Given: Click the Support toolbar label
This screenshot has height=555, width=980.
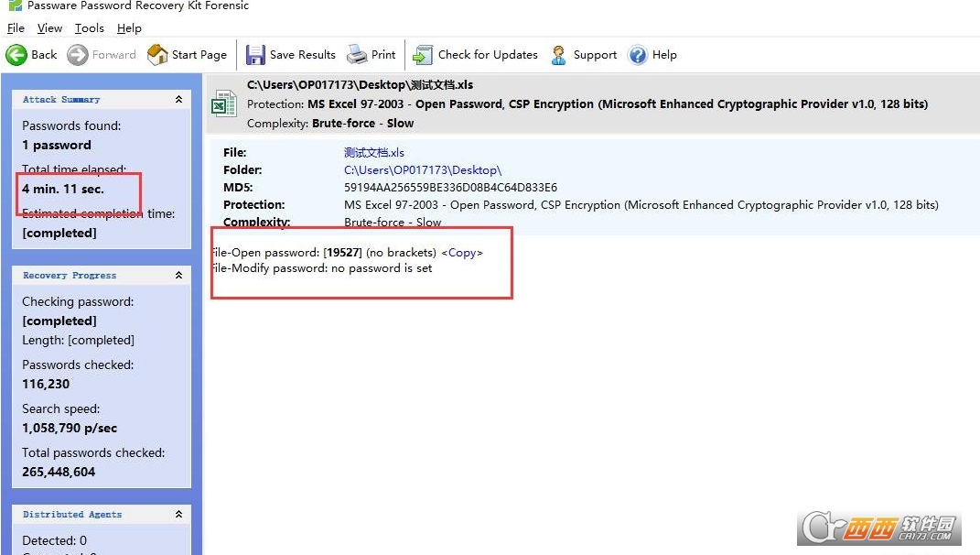Looking at the screenshot, I should 595,54.
